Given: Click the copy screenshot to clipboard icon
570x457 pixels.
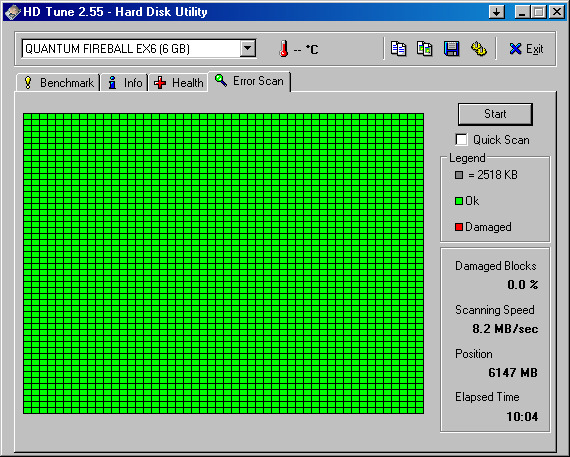Looking at the screenshot, I should click(x=425, y=49).
